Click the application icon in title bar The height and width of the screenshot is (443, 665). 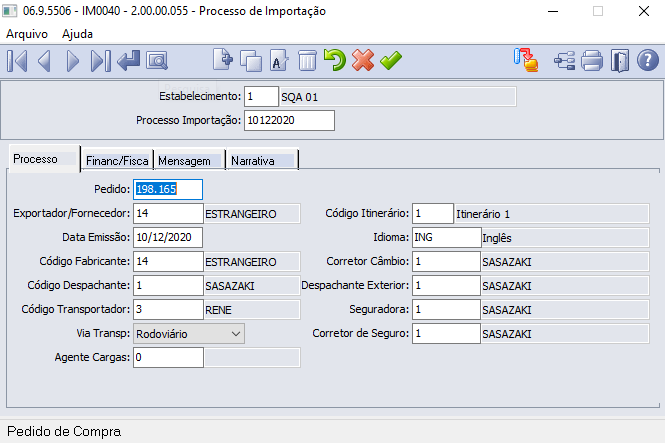point(10,11)
